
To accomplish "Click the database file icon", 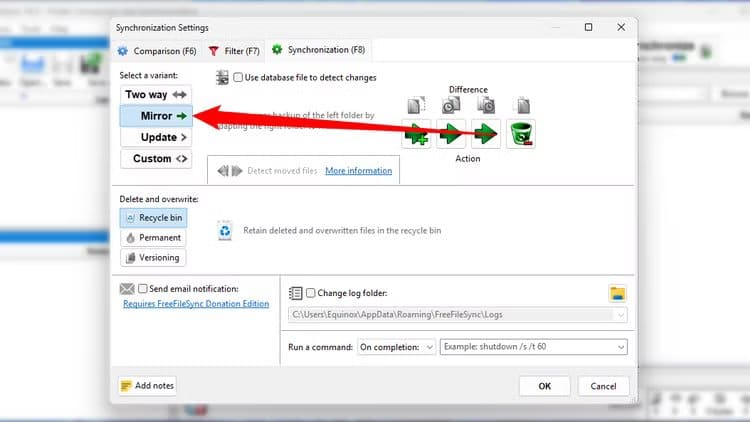I will point(222,78).
